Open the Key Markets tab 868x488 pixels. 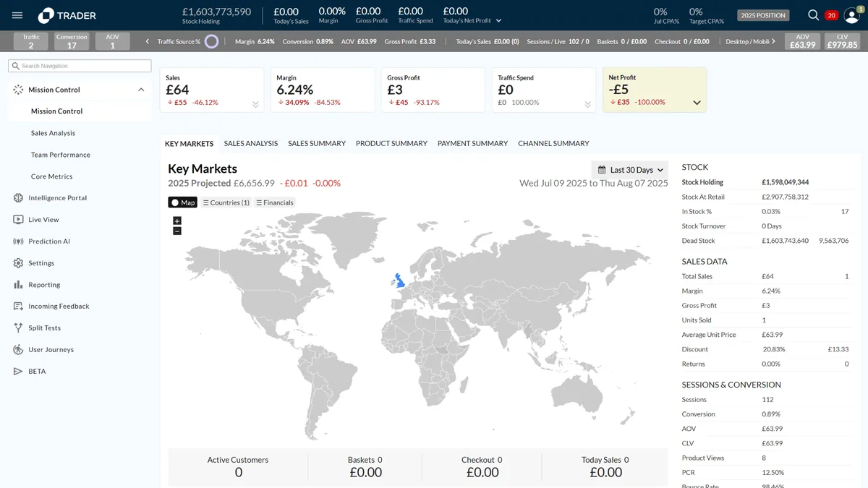[190, 143]
